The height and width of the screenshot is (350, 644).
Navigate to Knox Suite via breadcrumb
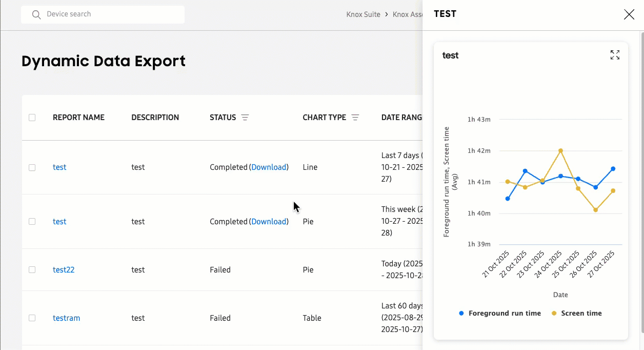tap(364, 14)
